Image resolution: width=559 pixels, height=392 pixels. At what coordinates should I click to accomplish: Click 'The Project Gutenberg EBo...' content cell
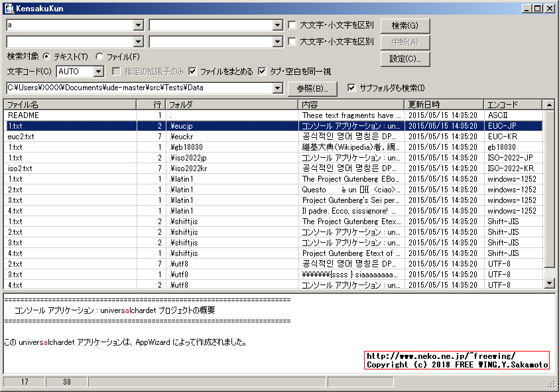click(x=351, y=179)
